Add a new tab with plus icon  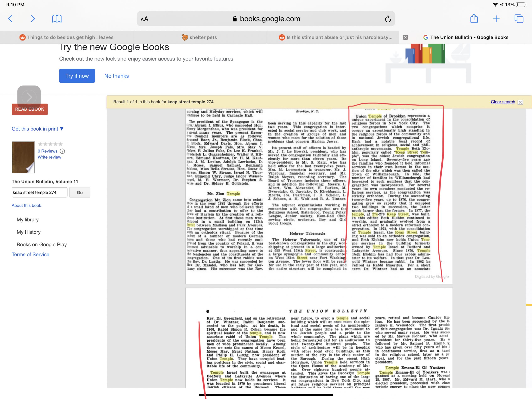496,19
